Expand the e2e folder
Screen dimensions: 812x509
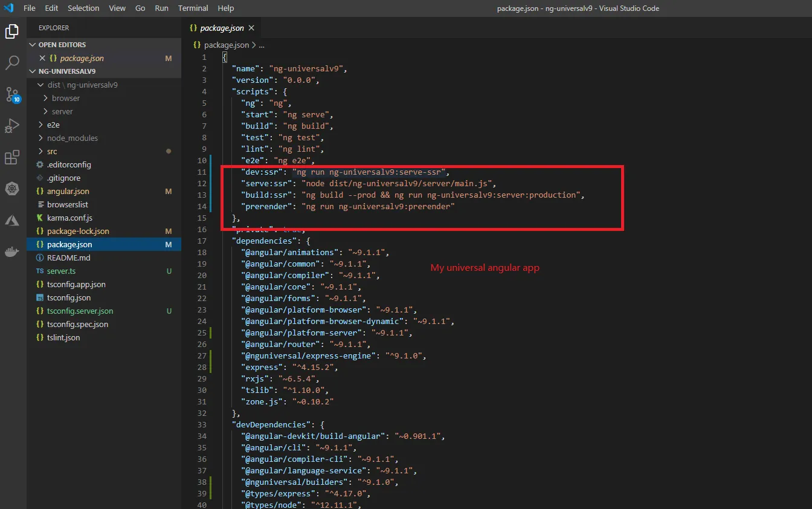point(40,125)
